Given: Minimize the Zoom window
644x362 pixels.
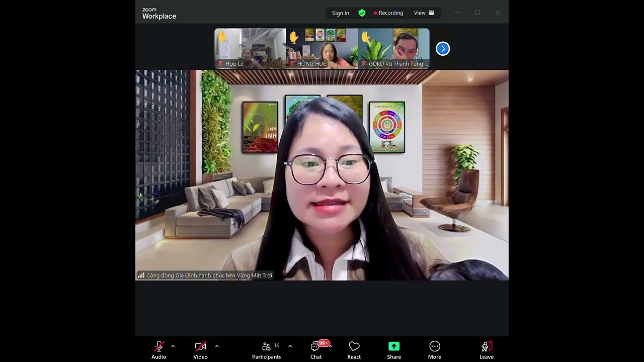Looking at the screenshot, I should click(x=457, y=13).
